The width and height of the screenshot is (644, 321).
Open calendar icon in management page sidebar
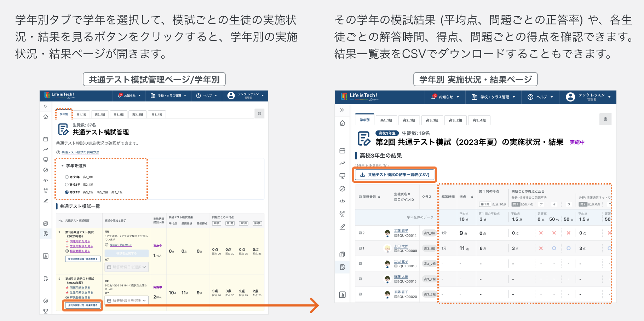[x=46, y=139]
